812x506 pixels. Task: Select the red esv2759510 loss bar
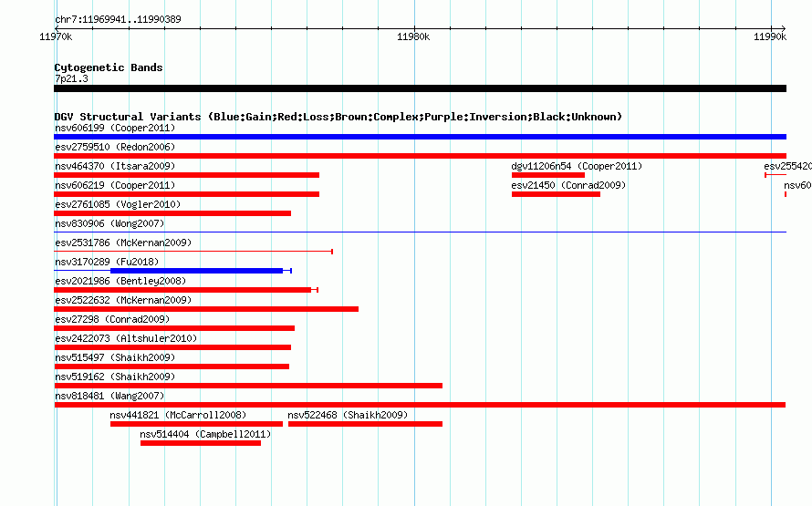point(420,156)
